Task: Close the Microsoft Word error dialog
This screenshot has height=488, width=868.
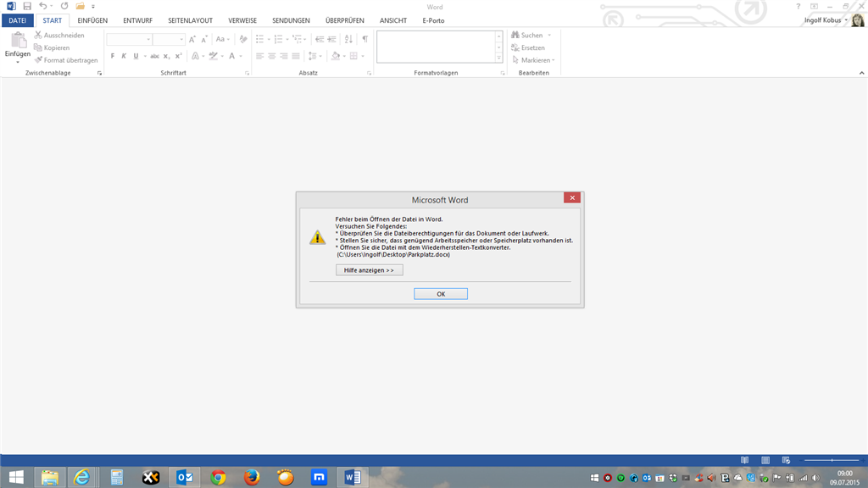Action: [x=572, y=197]
